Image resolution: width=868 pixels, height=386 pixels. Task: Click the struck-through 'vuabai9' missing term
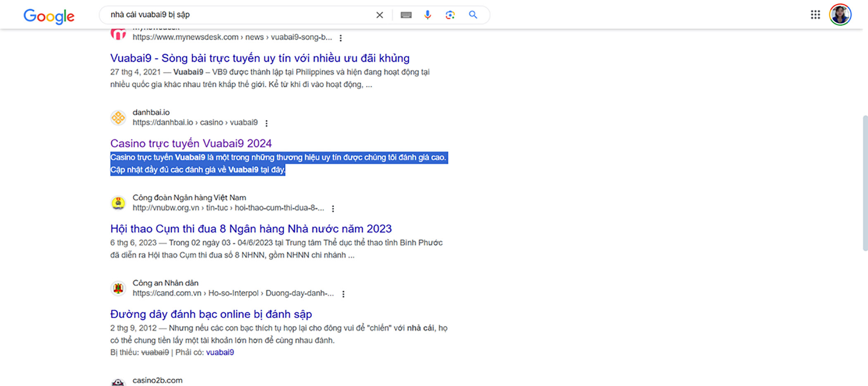(155, 353)
